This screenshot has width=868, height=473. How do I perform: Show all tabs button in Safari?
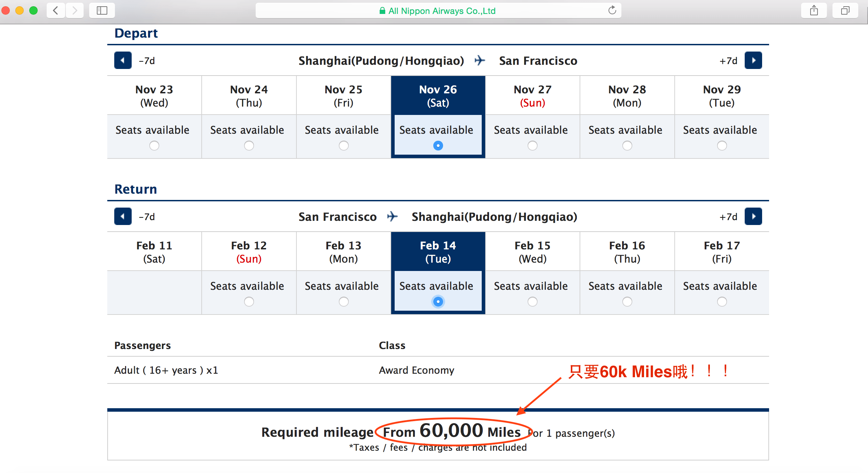pyautogui.click(x=845, y=10)
